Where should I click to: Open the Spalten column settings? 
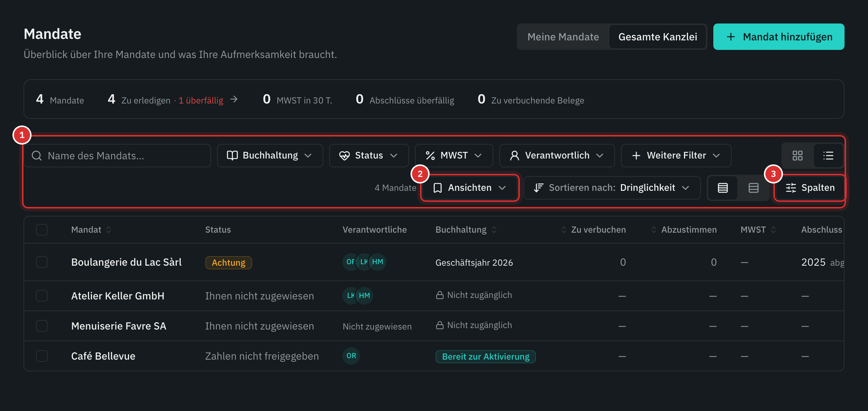810,188
